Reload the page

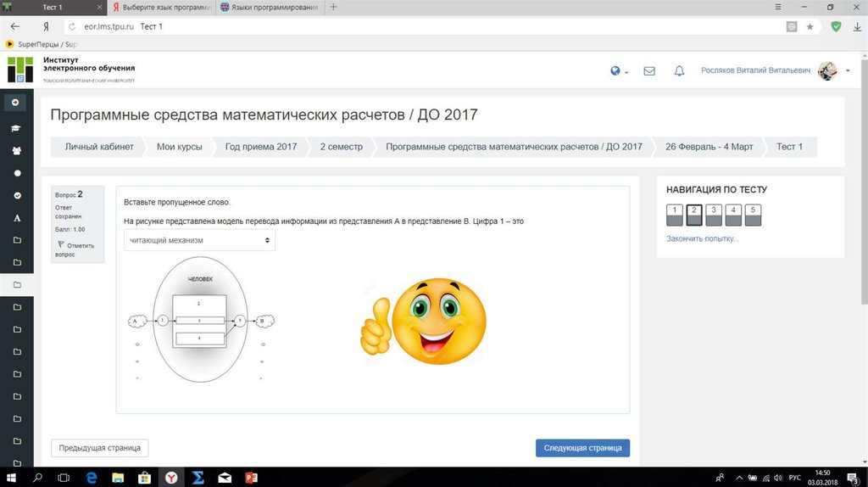click(72, 26)
